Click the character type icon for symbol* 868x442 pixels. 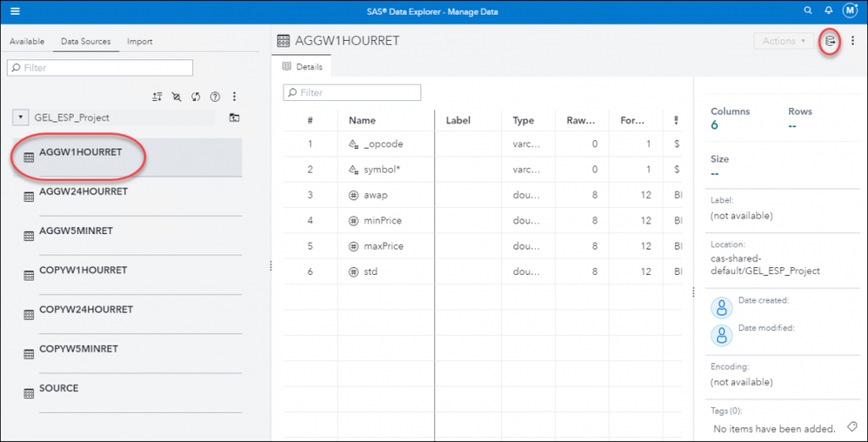(353, 170)
